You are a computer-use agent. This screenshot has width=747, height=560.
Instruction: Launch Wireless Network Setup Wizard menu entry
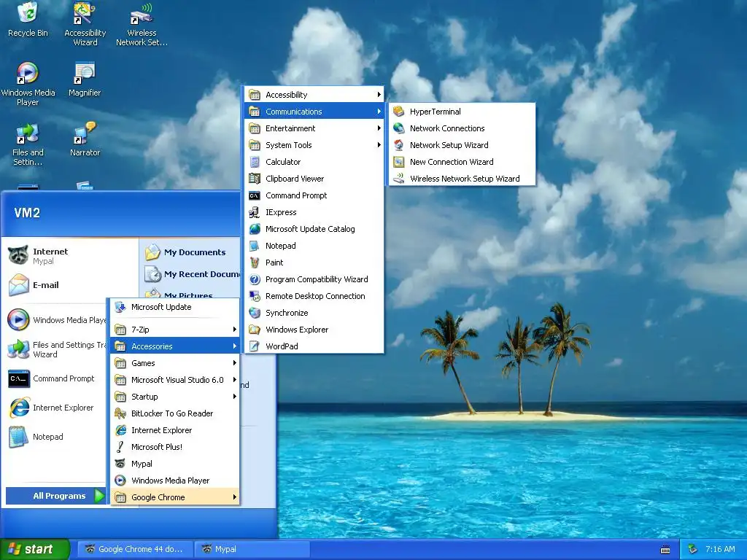coord(462,179)
